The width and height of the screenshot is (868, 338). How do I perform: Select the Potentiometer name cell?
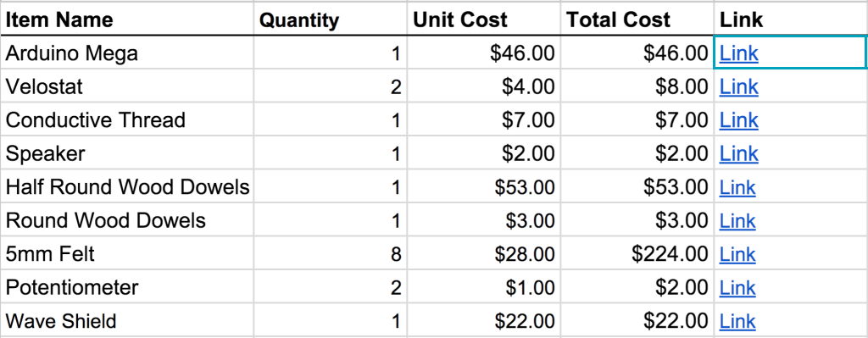pyautogui.click(x=127, y=288)
